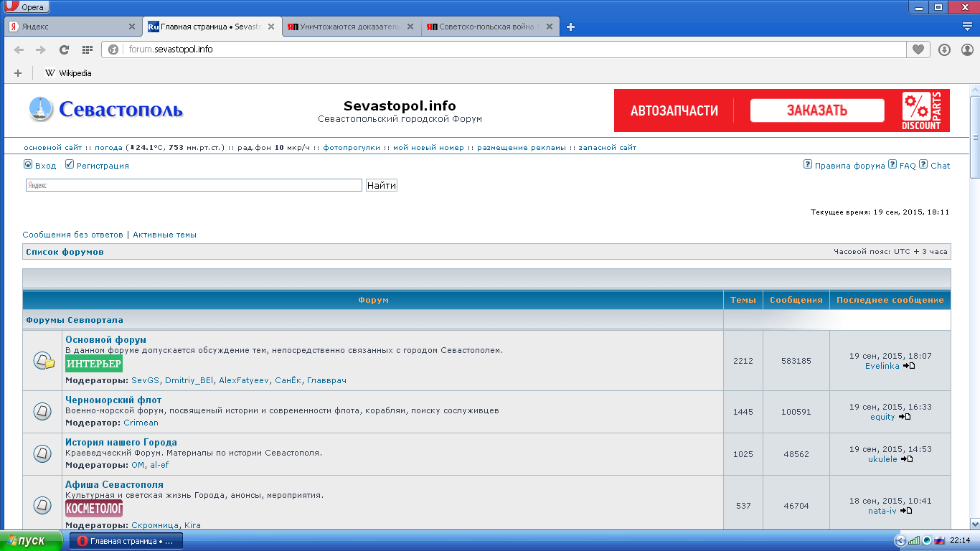
Task: Open the Windows пуск start button
Action: (x=32, y=540)
